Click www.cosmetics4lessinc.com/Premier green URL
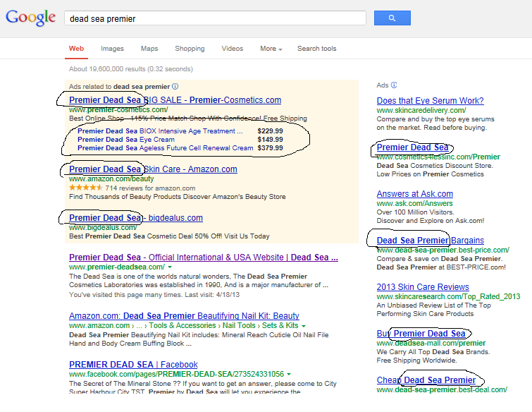Image resolution: width=532 pixels, height=412 pixels. click(438, 157)
